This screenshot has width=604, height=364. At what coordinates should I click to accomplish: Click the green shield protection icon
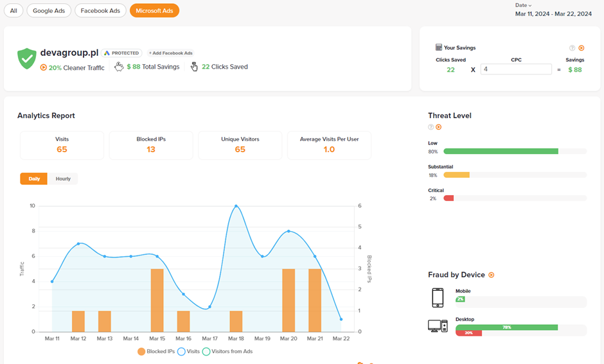(27, 58)
